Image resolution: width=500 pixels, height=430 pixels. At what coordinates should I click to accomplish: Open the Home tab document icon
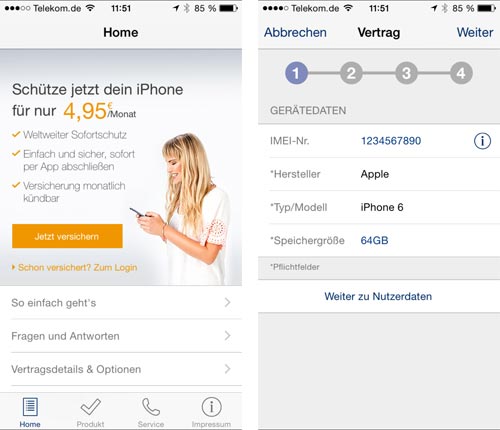point(30,412)
